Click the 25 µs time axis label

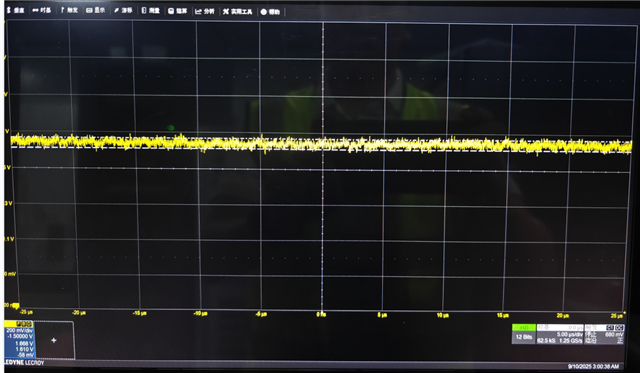(617, 316)
